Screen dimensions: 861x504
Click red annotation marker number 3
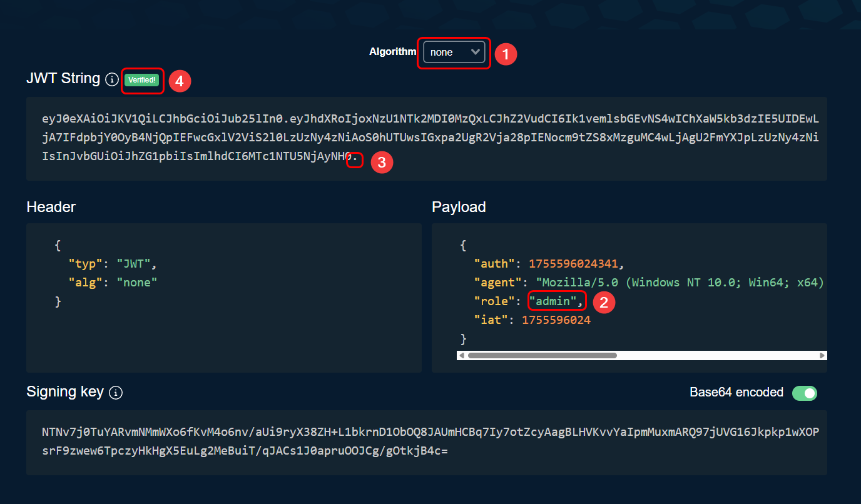(x=382, y=163)
